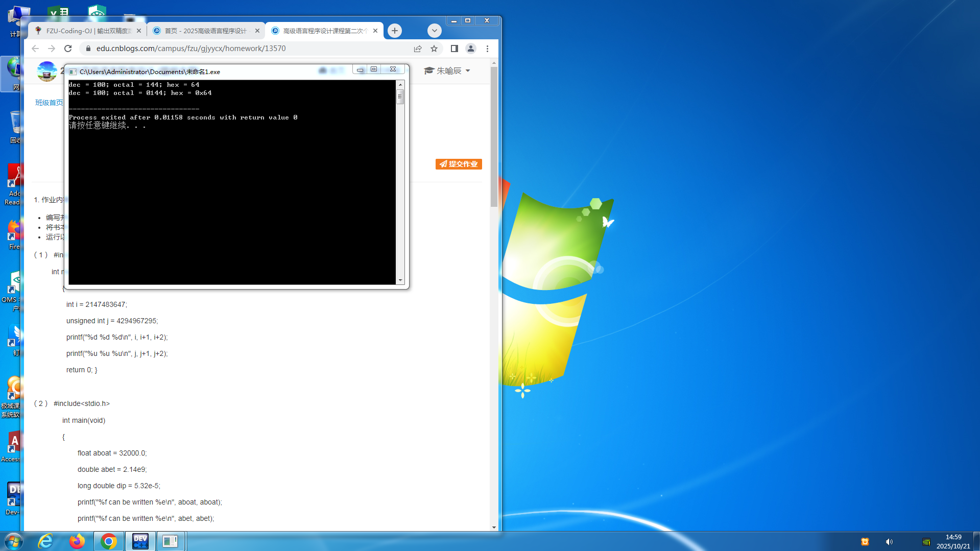Click the console window's title bar icon
The height and width of the screenshot is (551, 980).
point(73,71)
